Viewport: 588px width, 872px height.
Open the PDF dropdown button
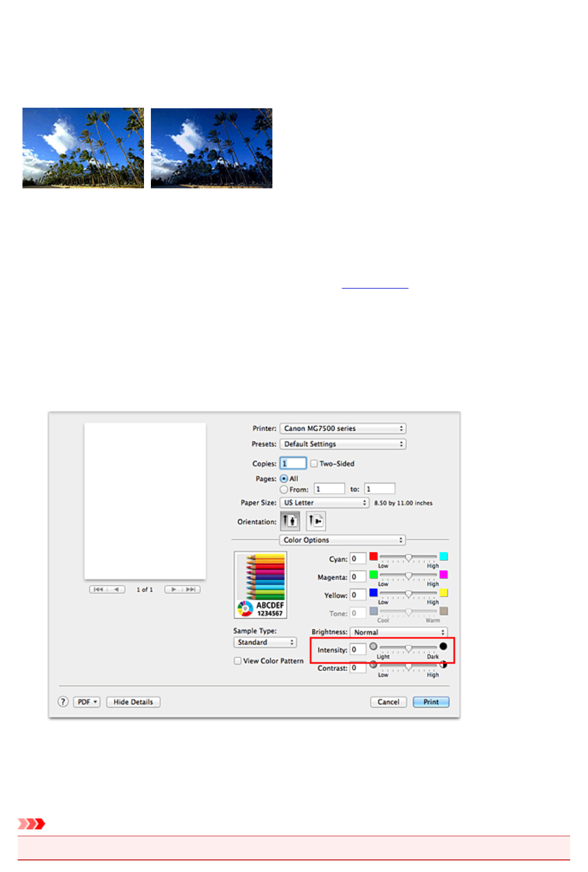[x=87, y=702]
